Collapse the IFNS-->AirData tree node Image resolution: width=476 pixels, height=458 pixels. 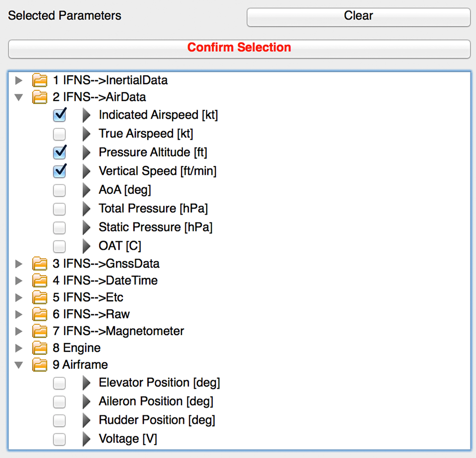tap(19, 98)
